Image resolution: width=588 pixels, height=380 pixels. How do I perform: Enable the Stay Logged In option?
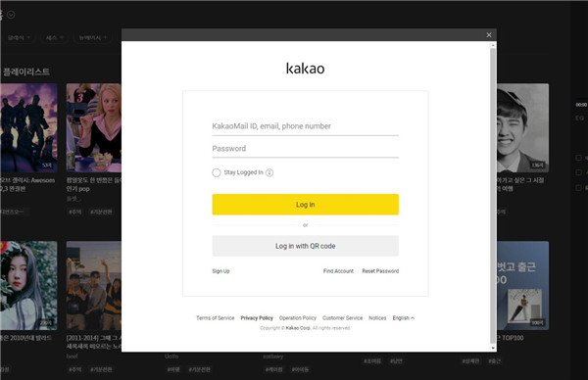(x=217, y=172)
